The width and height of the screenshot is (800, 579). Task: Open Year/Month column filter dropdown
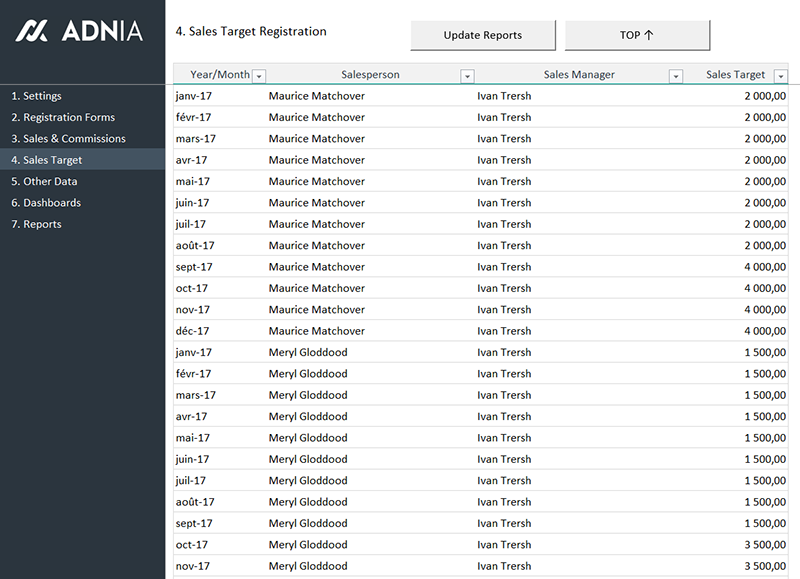259,76
